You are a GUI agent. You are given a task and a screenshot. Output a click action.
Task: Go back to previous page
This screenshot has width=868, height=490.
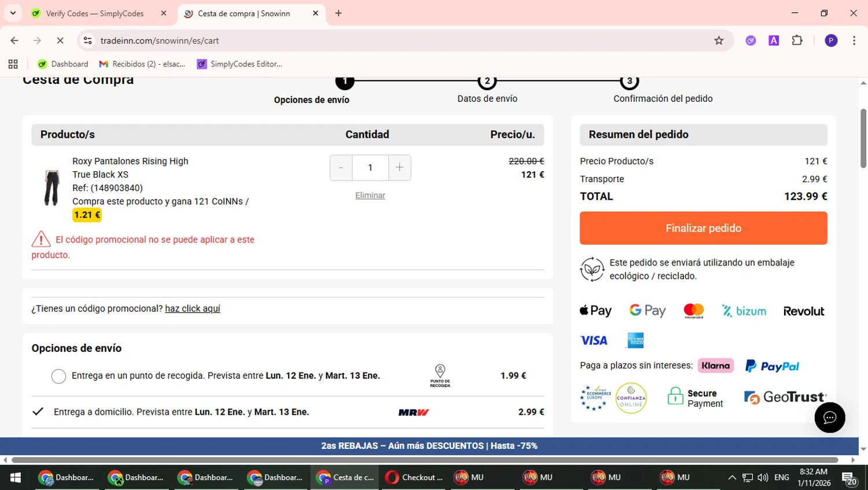coord(14,40)
